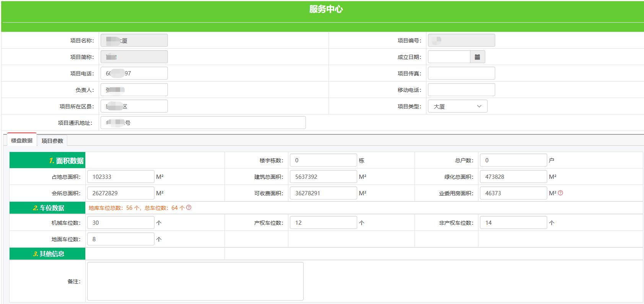The height and width of the screenshot is (304, 644).
Task: Click help icon after 总车位数 text
Action: [x=189, y=208]
